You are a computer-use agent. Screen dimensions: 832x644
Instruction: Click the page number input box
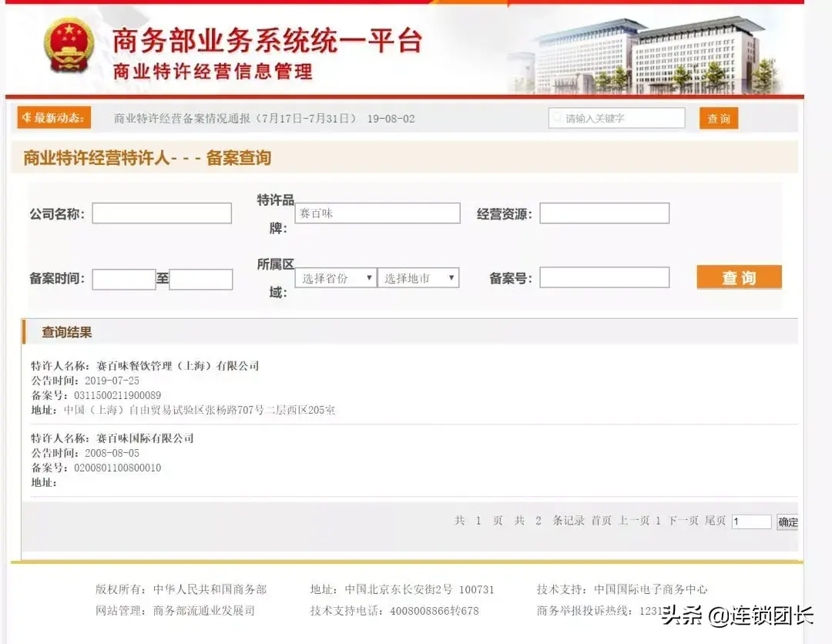point(751,522)
